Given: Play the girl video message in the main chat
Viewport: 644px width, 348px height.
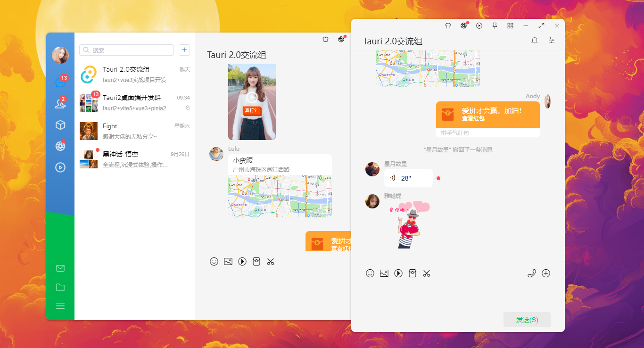Looking at the screenshot, I should (x=252, y=98).
